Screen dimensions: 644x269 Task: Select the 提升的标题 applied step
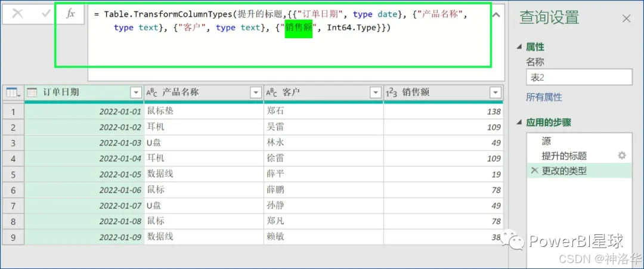pyautogui.click(x=579, y=156)
